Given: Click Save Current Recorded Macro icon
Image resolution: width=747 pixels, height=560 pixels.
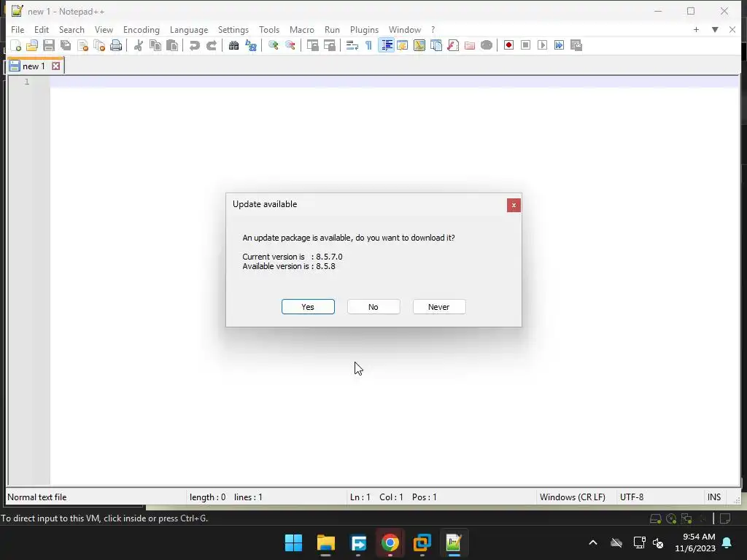Looking at the screenshot, I should 576,45.
